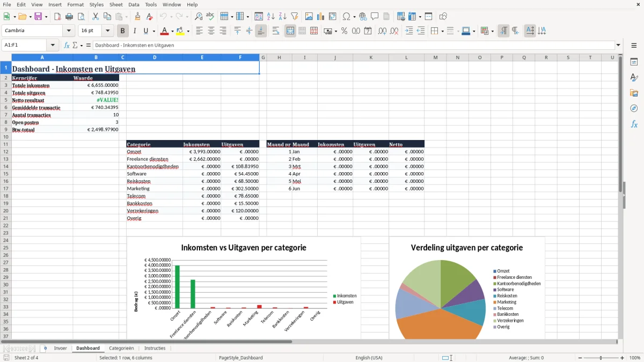Click 100% zoom level
The height and width of the screenshot is (362, 644).
tap(635, 358)
